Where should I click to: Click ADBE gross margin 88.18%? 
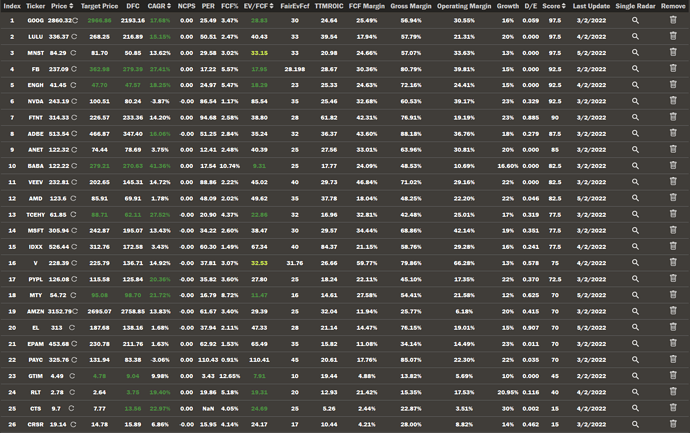pos(411,134)
